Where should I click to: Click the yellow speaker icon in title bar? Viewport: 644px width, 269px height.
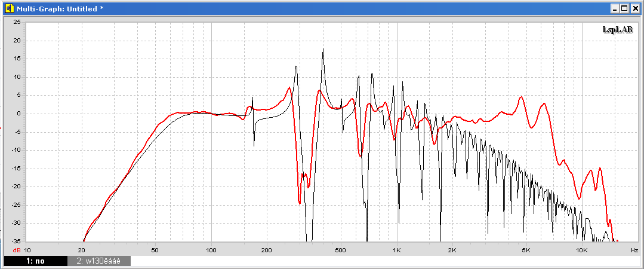tap(8, 8)
